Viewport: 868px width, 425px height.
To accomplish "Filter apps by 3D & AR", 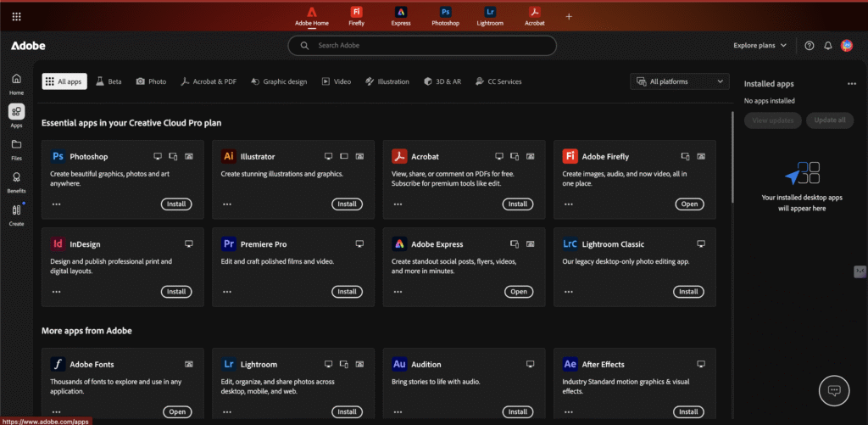I will [442, 81].
